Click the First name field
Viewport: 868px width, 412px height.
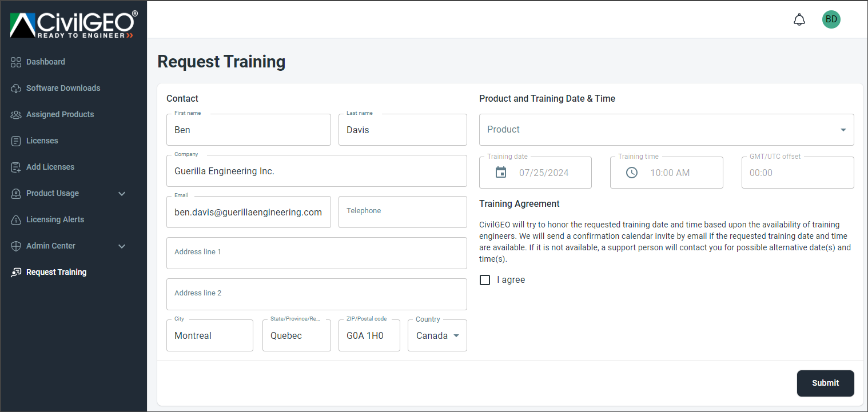249,130
